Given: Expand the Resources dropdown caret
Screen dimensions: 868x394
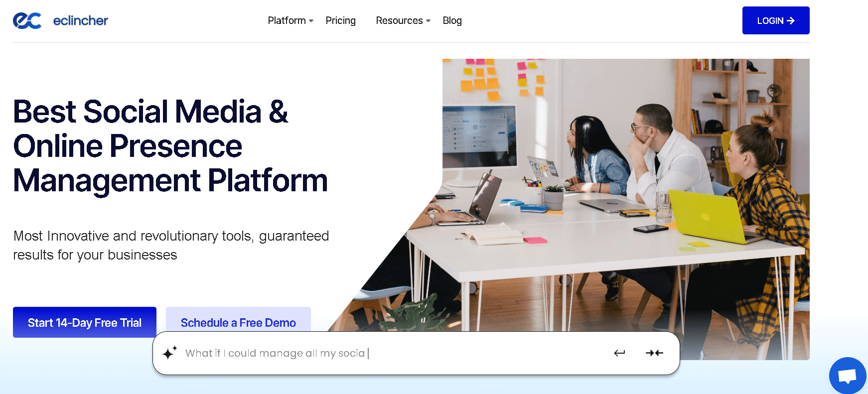Looking at the screenshot, I should tap(428, 21).
